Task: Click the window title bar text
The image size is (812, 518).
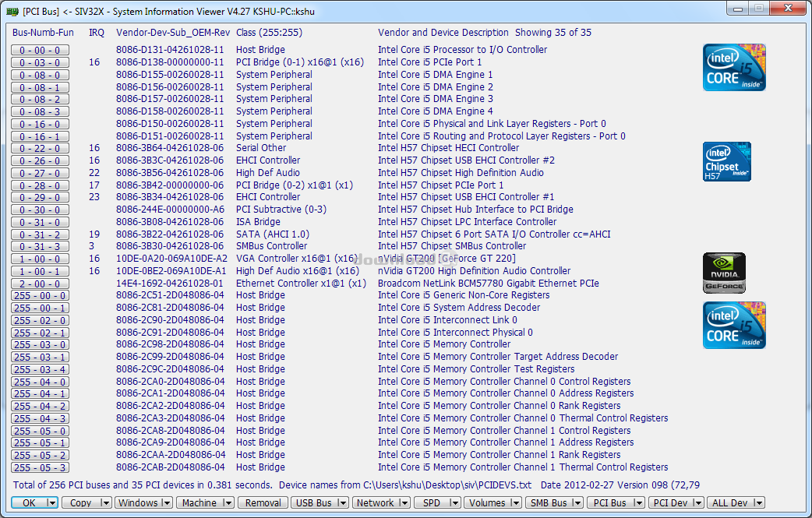Action: click(168, 12)
